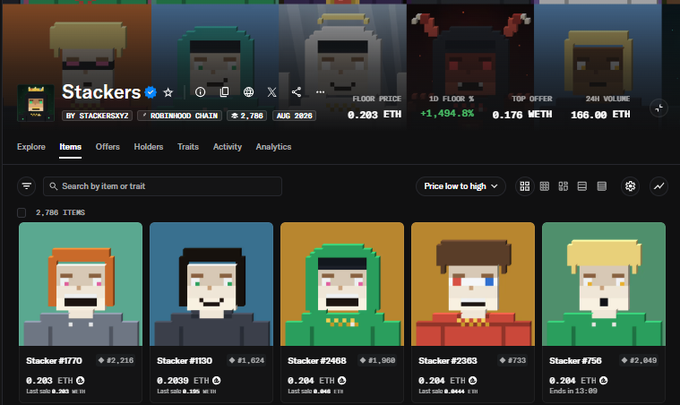680x405 pixels.
Task: Open the Stackers X profile icon
Action: pyautogui.click(x=272, y=92)
